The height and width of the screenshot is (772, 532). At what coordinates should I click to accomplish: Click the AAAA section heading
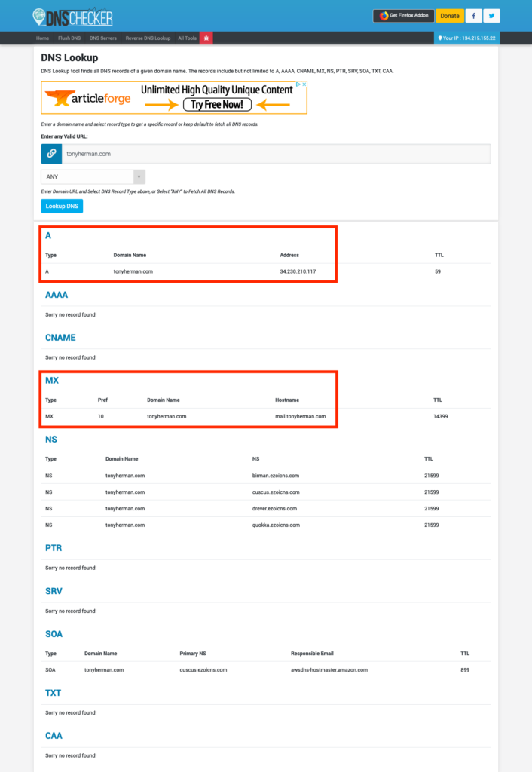tap(57, 295)
